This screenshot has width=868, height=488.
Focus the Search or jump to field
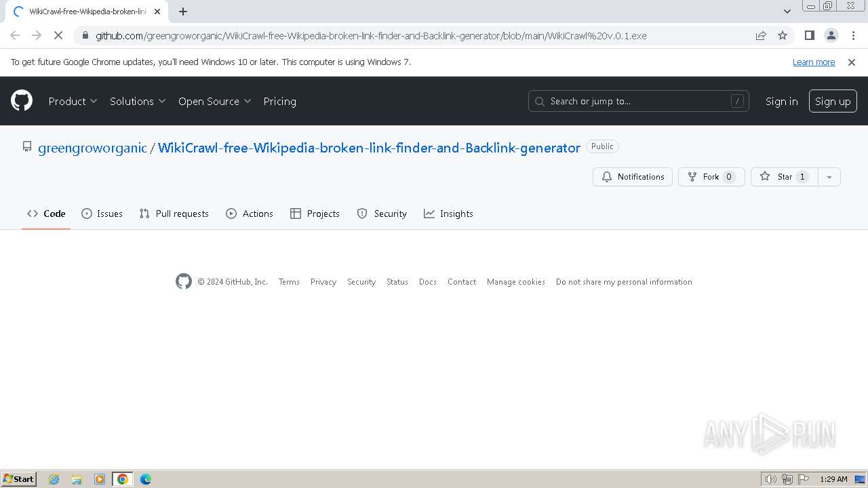click(638, 101)
